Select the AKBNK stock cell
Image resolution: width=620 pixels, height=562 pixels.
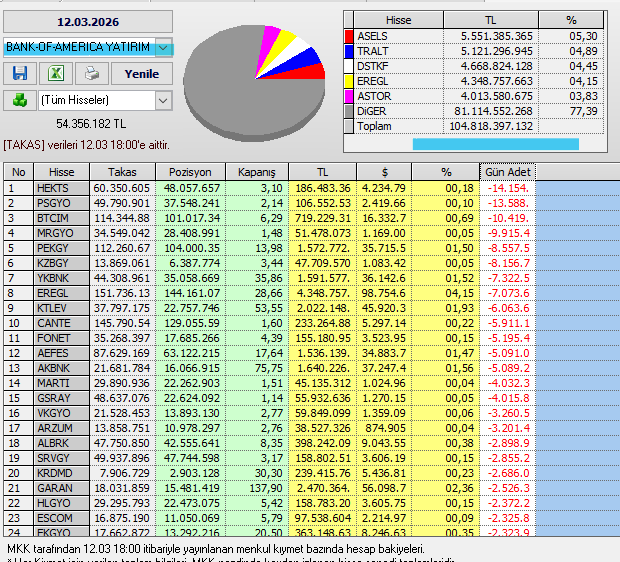coord(62,369)
